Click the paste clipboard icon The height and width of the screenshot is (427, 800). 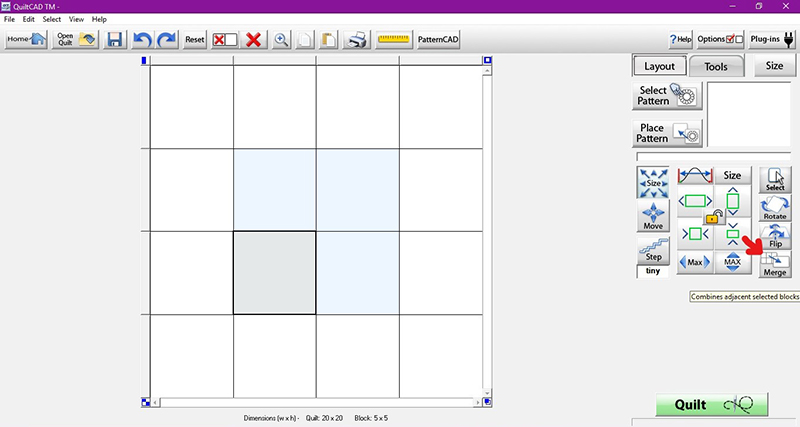point(329,39)
